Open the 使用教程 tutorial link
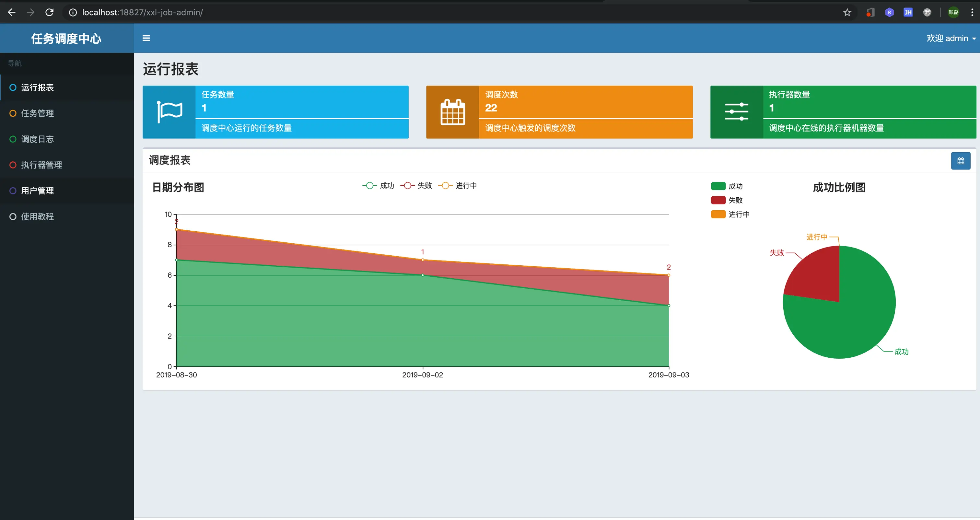Viewport: 980px width, 520px height. [37, 216]
